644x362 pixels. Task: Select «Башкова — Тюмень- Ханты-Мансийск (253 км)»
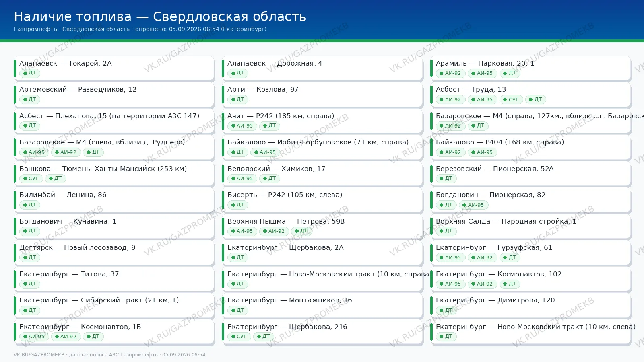(103, 169)
